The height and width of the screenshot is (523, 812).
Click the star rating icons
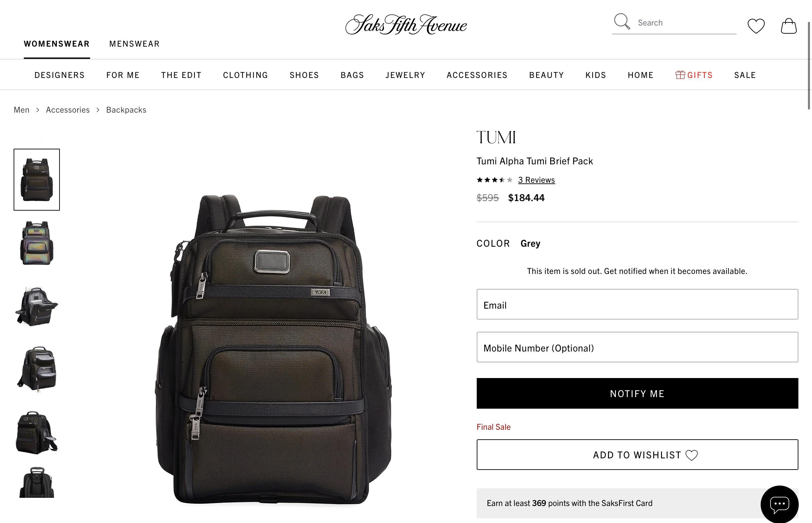click(495, 180)
